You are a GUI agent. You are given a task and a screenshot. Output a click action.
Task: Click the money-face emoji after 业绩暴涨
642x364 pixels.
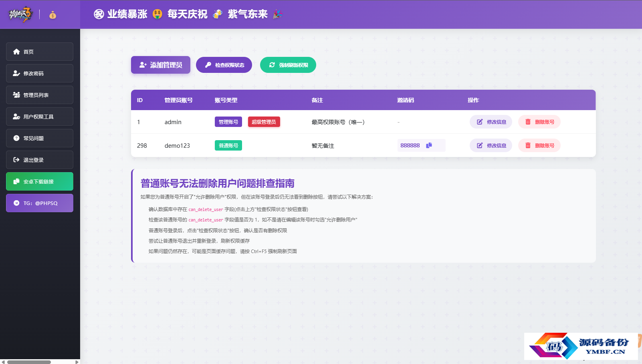pos(157,14)
